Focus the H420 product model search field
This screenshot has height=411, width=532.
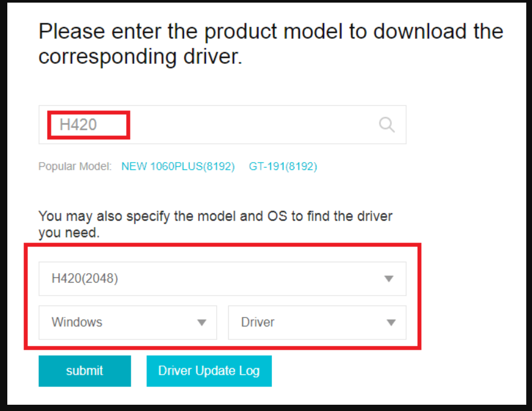click(222, 125)
